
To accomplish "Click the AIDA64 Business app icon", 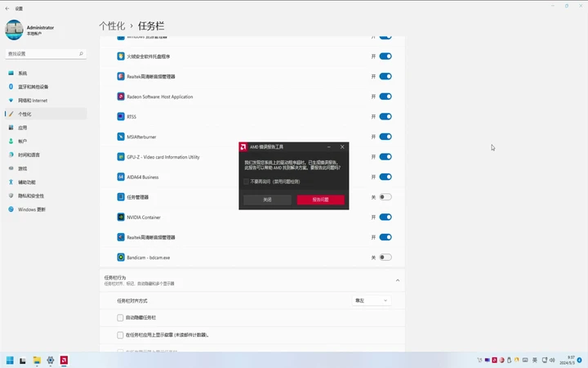I will [121, 177].
